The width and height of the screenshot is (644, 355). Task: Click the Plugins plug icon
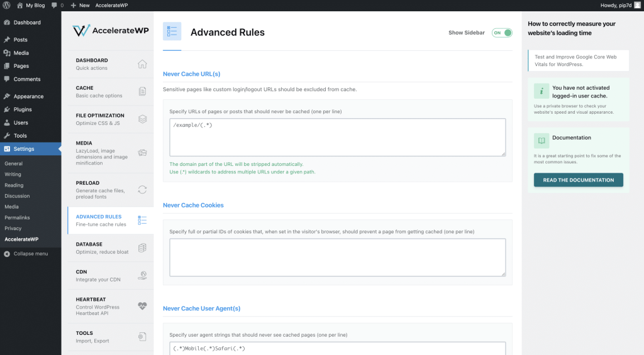coord(7,109)
